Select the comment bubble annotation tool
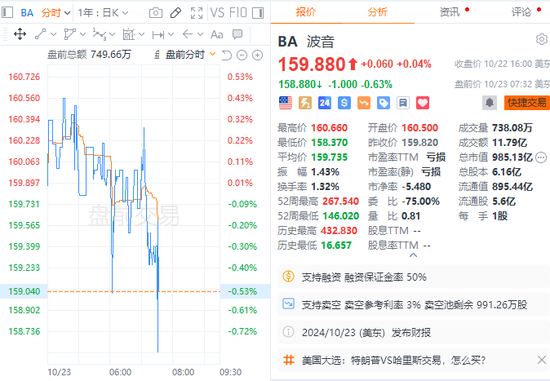 tap(237, 34)
